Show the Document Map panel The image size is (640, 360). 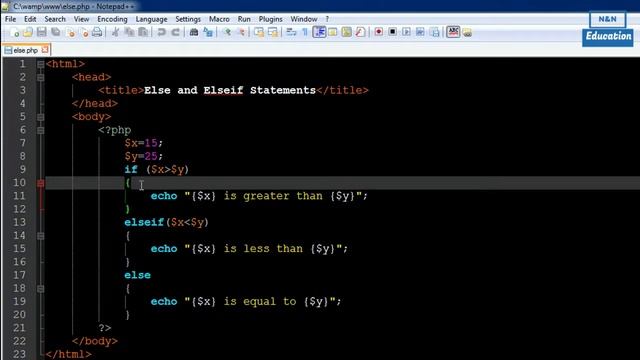point(347,32)
